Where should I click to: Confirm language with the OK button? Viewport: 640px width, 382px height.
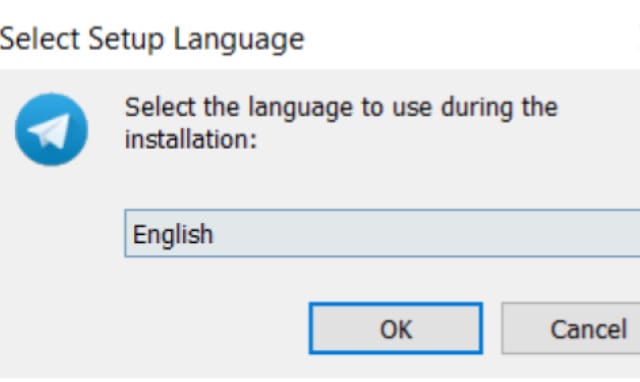396,329
